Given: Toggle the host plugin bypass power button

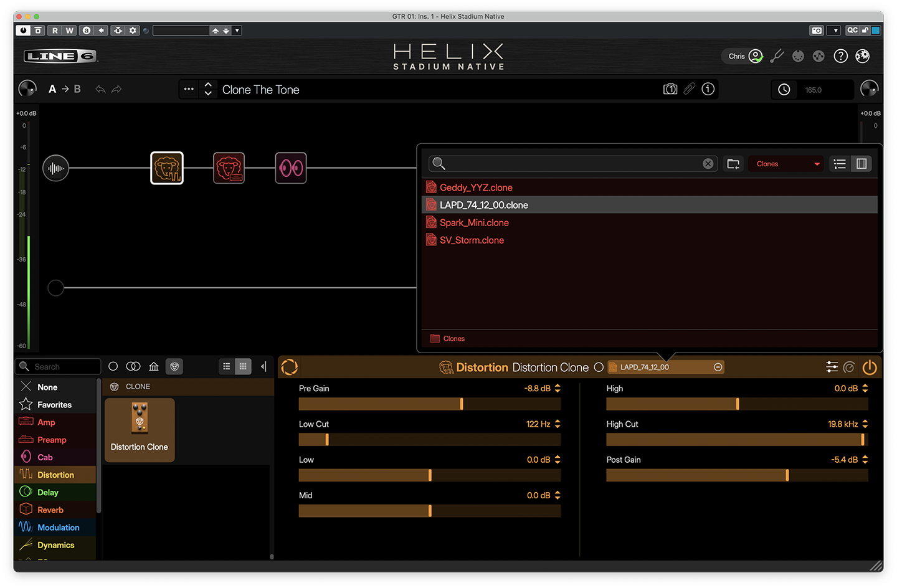Looking at the screenshot, I should click(23, 31).
